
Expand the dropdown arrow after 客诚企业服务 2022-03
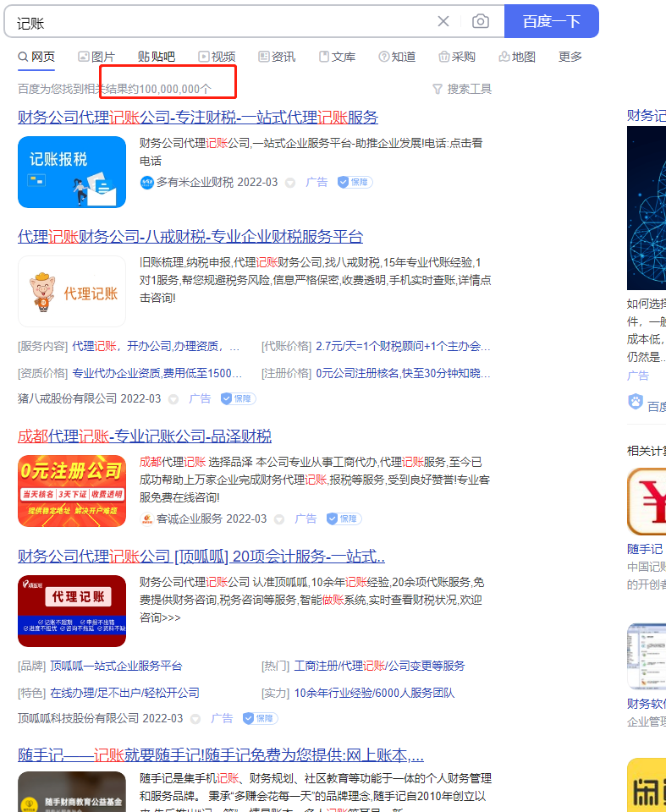click(x=279, y=519)
